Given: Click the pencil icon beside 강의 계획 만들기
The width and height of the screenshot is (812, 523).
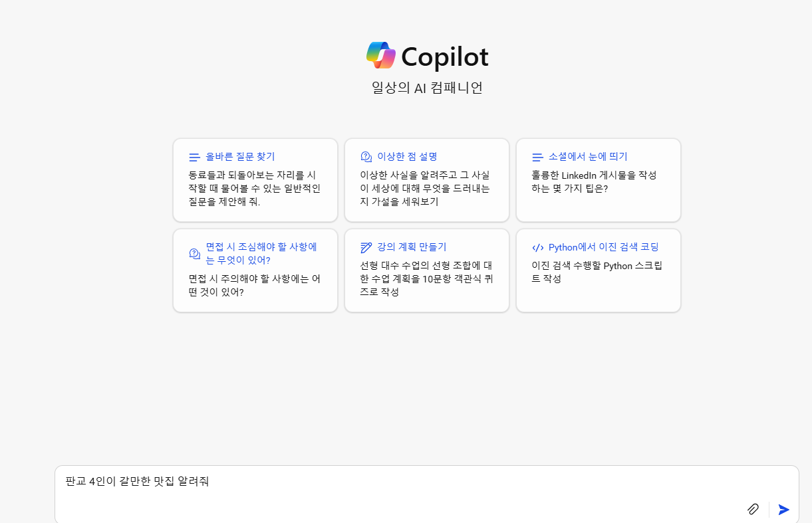Looking at the screenshot, I should coord(366,247).
